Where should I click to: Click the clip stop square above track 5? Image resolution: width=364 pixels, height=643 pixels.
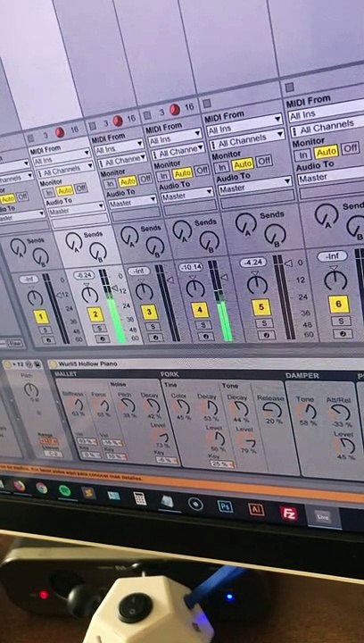click(289, 87)
